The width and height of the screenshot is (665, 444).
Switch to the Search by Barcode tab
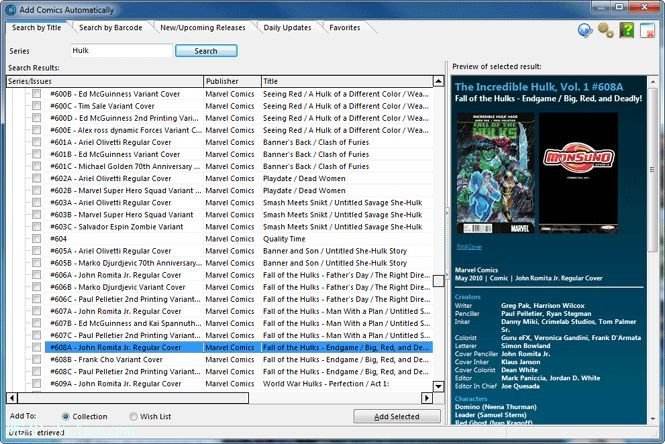coord(111,28)
